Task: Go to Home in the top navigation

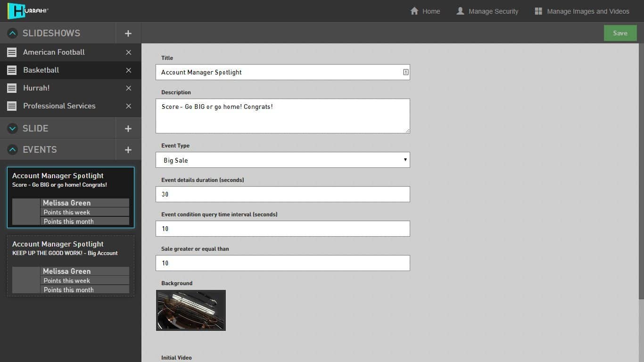Action: tap(424, 11)
